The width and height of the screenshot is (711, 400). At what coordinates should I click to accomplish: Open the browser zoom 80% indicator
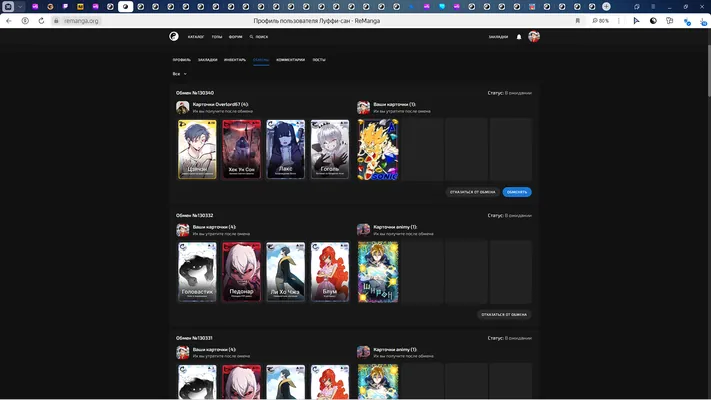pyautogui.click(x=600, y=21)
